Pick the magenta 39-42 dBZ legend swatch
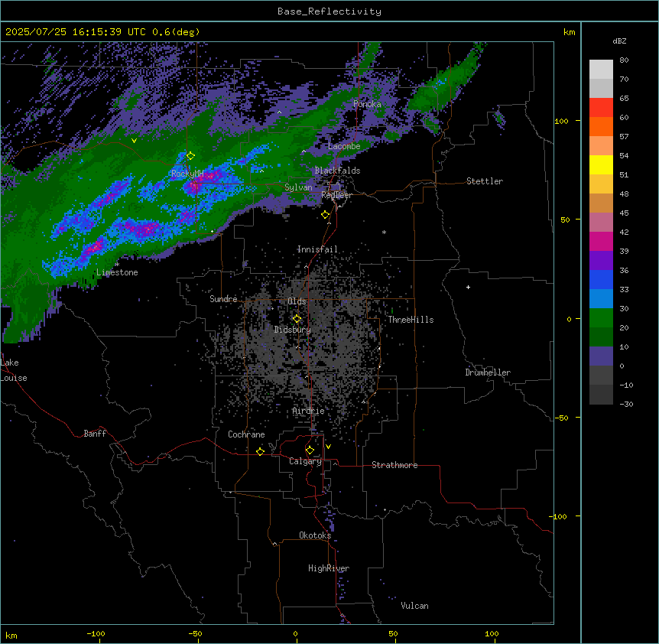Screen dimensions: 659x644 (x=601, y=241)
